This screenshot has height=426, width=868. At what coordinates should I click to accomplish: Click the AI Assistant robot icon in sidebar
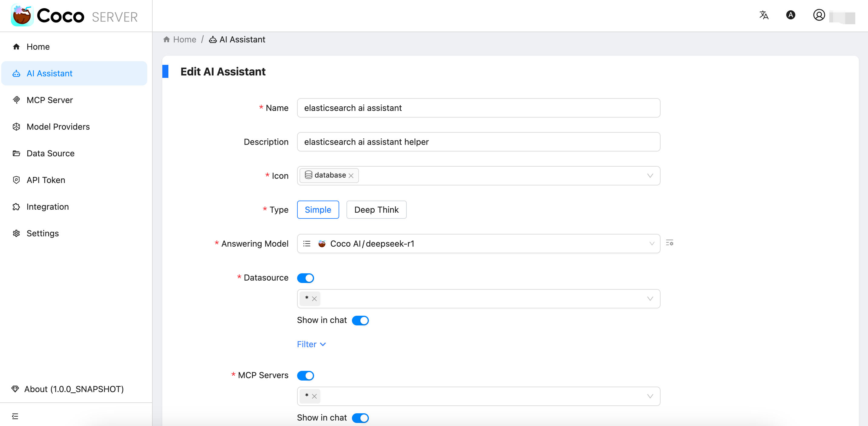point(16,73)
